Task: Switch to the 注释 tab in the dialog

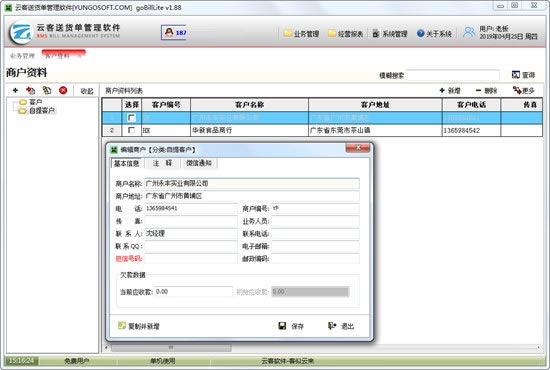Action: coord(162,163)
